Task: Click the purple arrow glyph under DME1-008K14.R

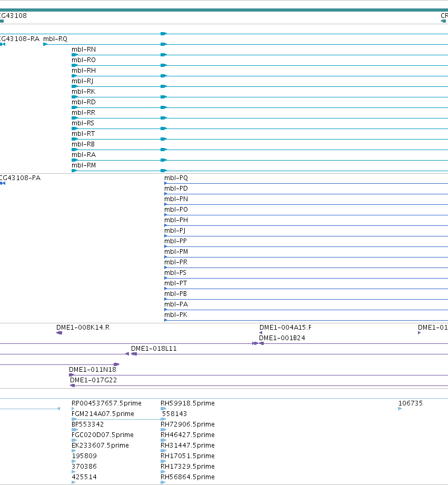Action: 59,333
